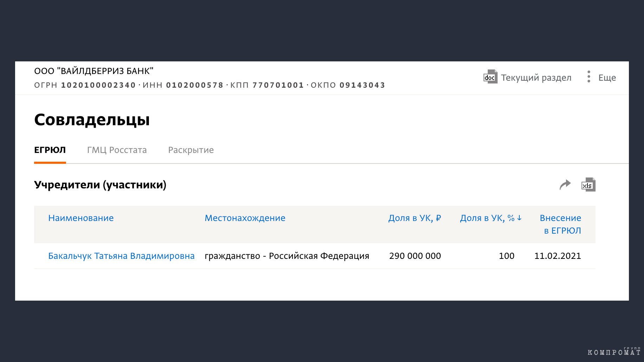Switch to the ГМЦ Росстата tab

coord(117,150)
